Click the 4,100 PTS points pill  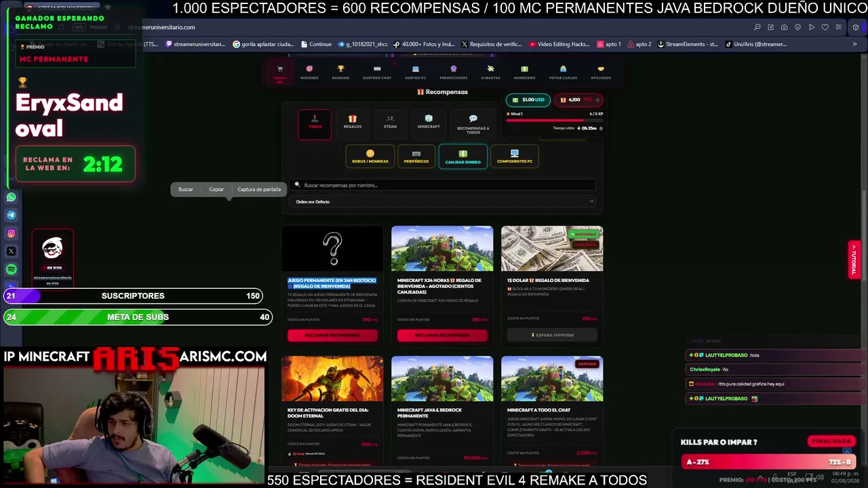578,100
